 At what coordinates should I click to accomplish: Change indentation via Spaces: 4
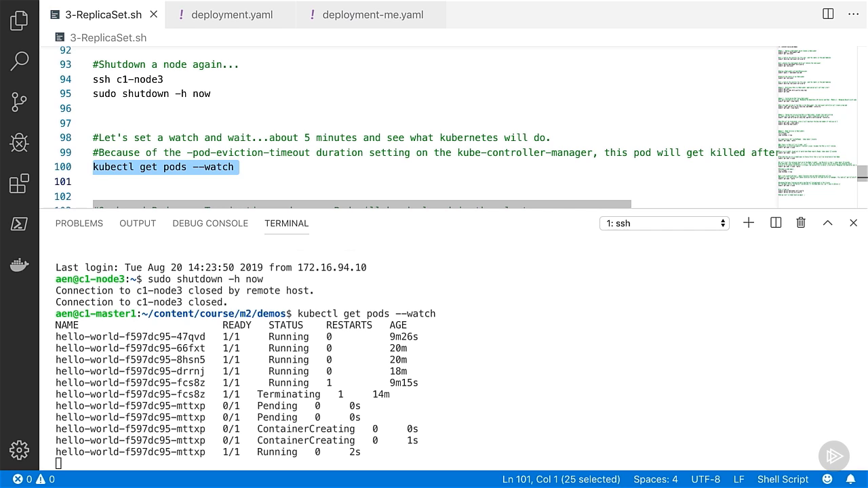coord(655,479)
